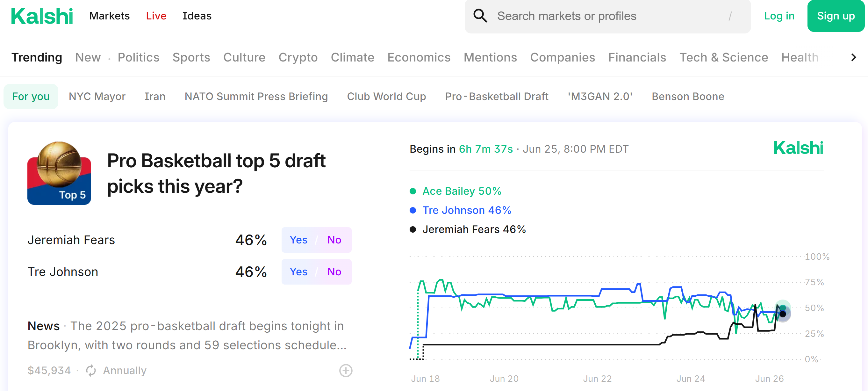Screen dimensions: 868x391
Task: Switch to the Sports category tab
Action: tap(191, 57)
